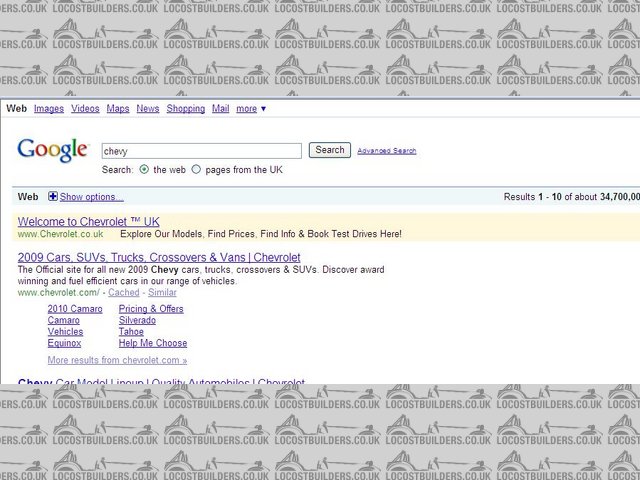Select 'pages from the UK' radio button
The width and height of the screenshot is (640, 480).
[x=196, y=170]
